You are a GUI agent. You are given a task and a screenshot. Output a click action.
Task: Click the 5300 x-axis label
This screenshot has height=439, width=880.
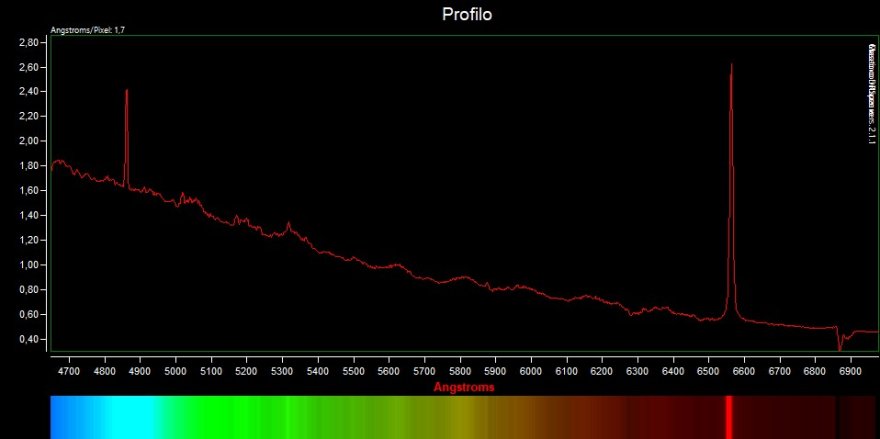282,371
